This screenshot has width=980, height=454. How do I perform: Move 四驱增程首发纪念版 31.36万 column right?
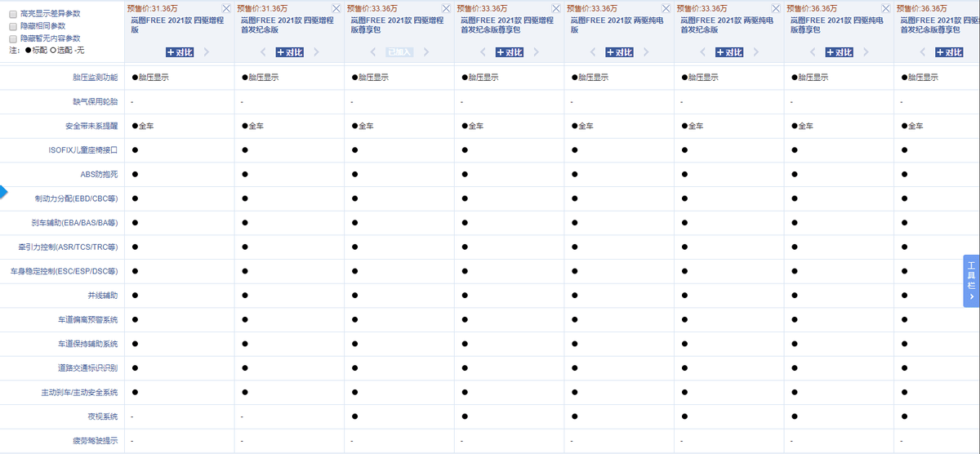pyautogui.click(x=316, y=52)
